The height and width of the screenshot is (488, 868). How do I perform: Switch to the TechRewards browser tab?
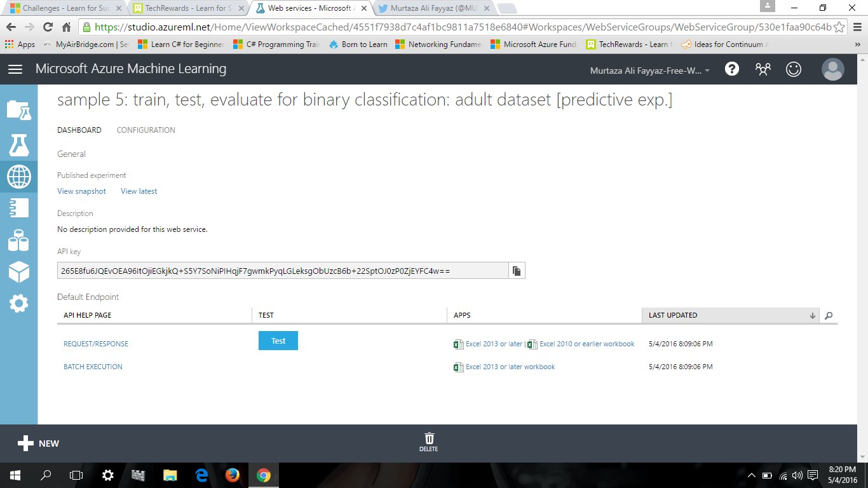[x=187, y=8]
